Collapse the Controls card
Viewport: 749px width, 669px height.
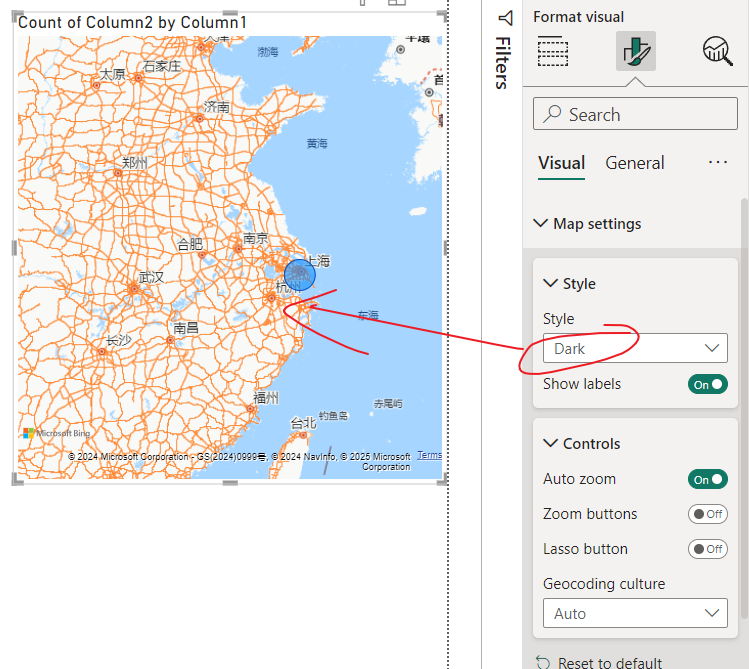point(550,443)
